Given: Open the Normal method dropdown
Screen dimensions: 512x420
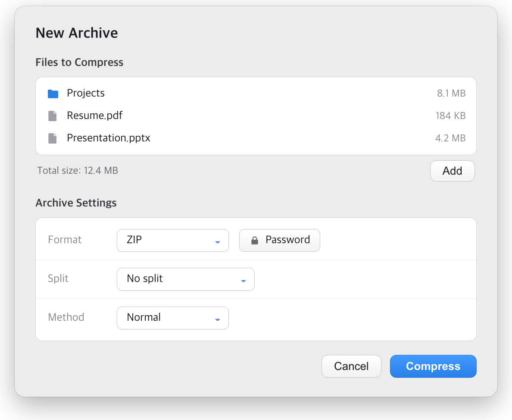Looking at the screenshot, I should (173, 318).
